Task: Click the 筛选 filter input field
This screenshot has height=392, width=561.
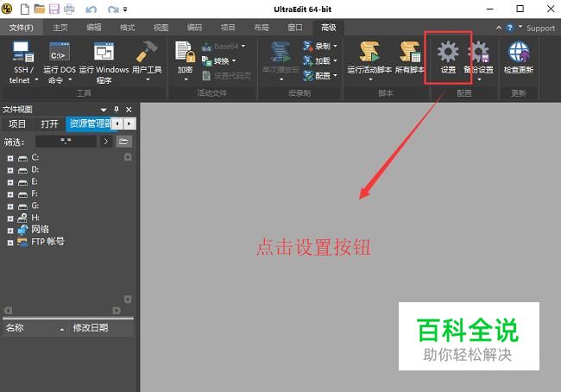Action: pyautogui.click(x=66, y=142)
